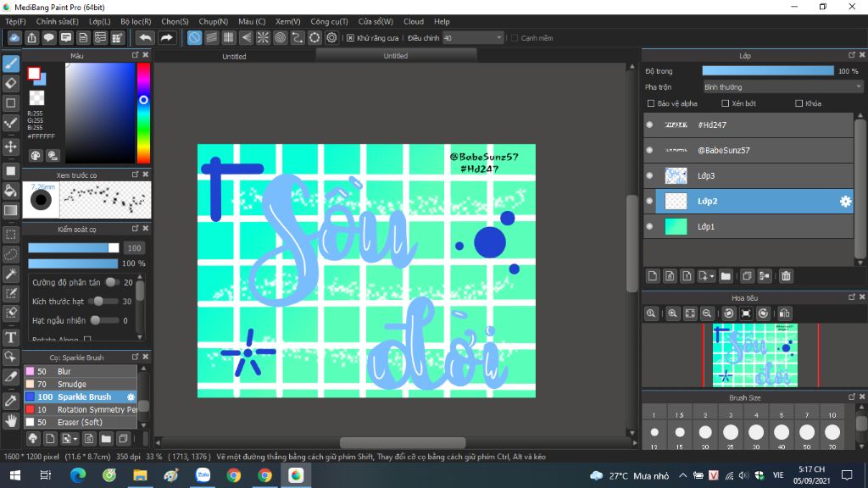Hide the @BabeSunz57 layer

650,151
